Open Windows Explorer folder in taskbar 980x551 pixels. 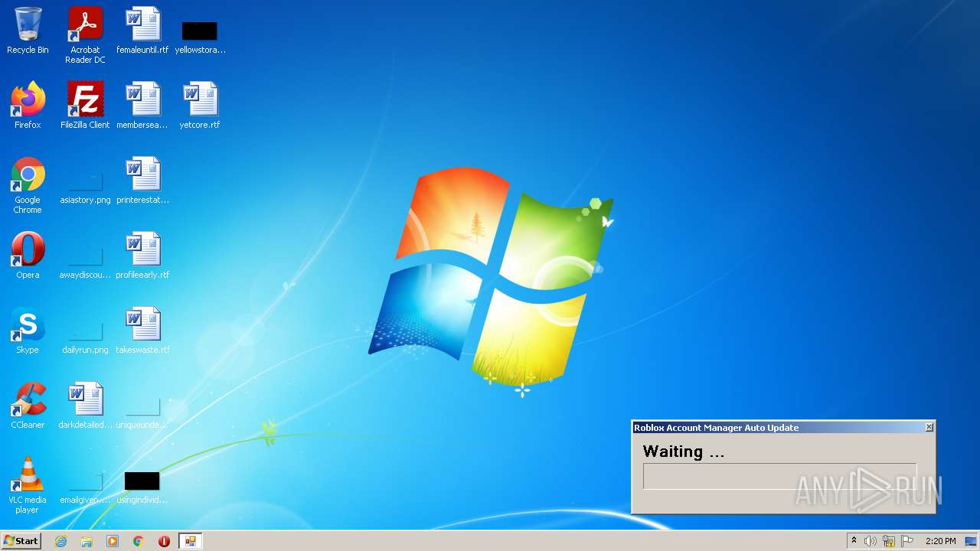coord(87,541)
